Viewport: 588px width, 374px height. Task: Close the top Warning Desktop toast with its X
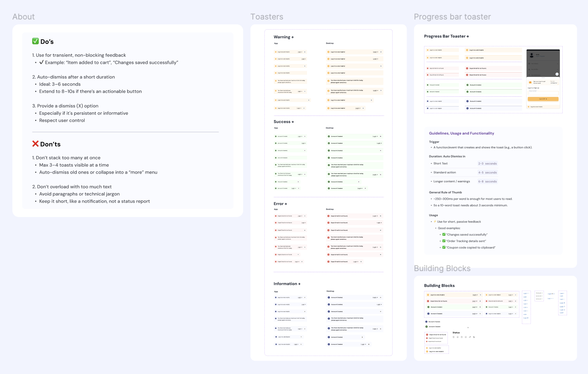[x=381, y=52]
